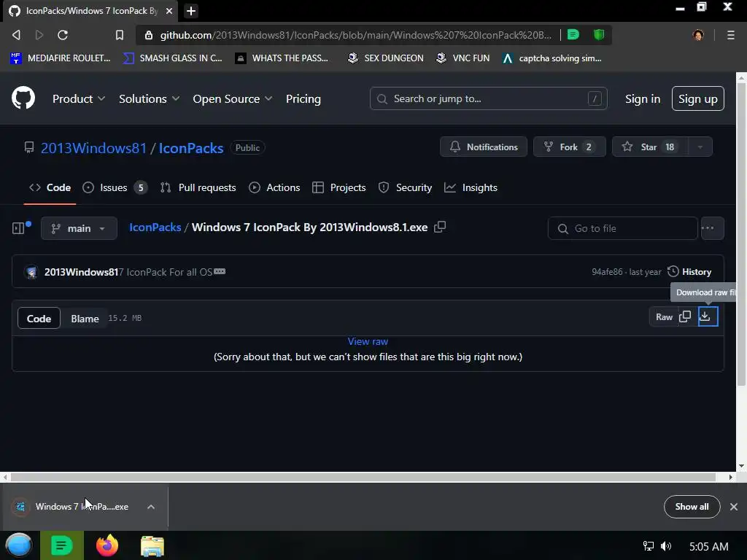Close the IconPacks browser tab
The image size is (747, 560).
(169, 11)
